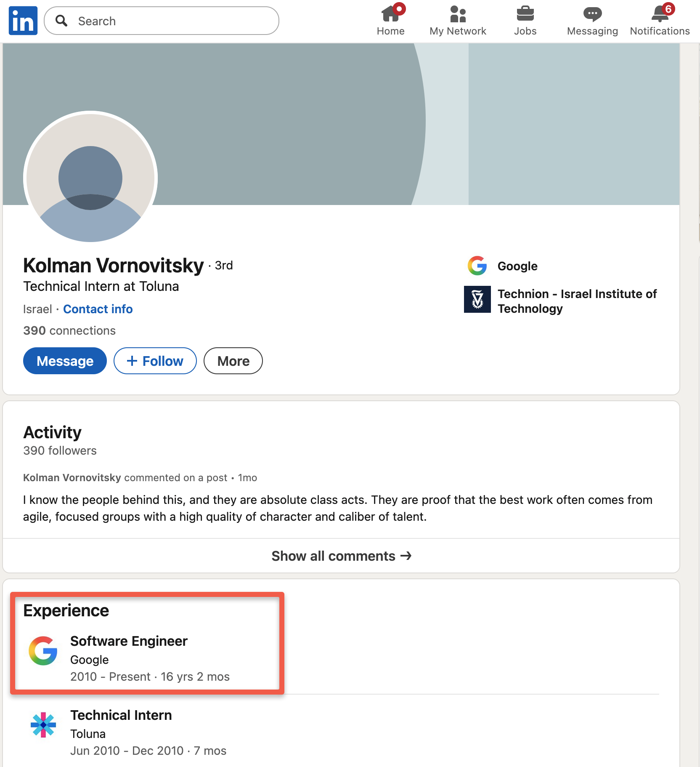Screen dimensions: 700x767
Task: Open Software Engineer position title
Action: (129, 641)
